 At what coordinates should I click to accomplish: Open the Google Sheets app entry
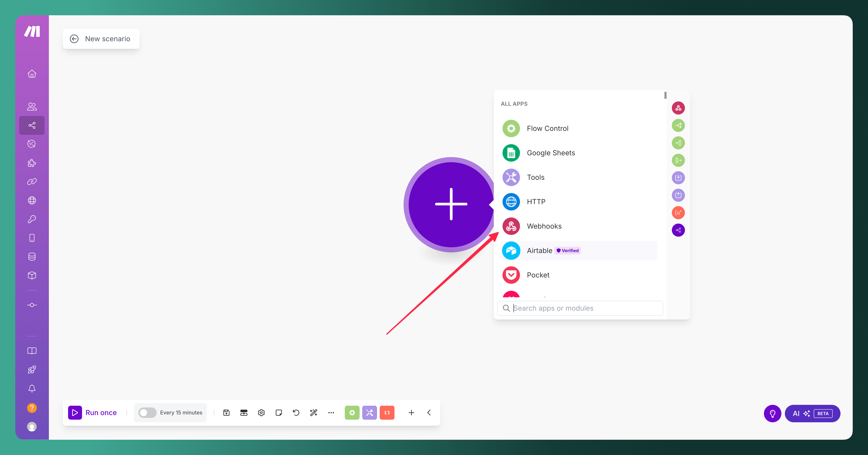pyautogui.click(x=551, y=152)
